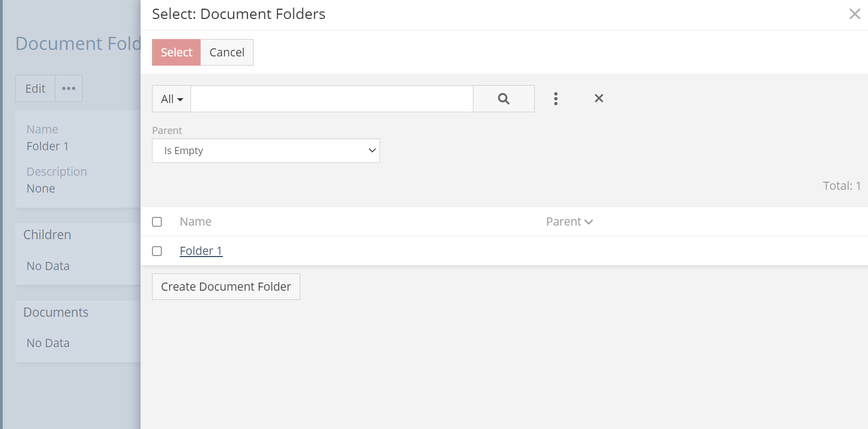Click the Edit button on the record panel

pos(35,88)
